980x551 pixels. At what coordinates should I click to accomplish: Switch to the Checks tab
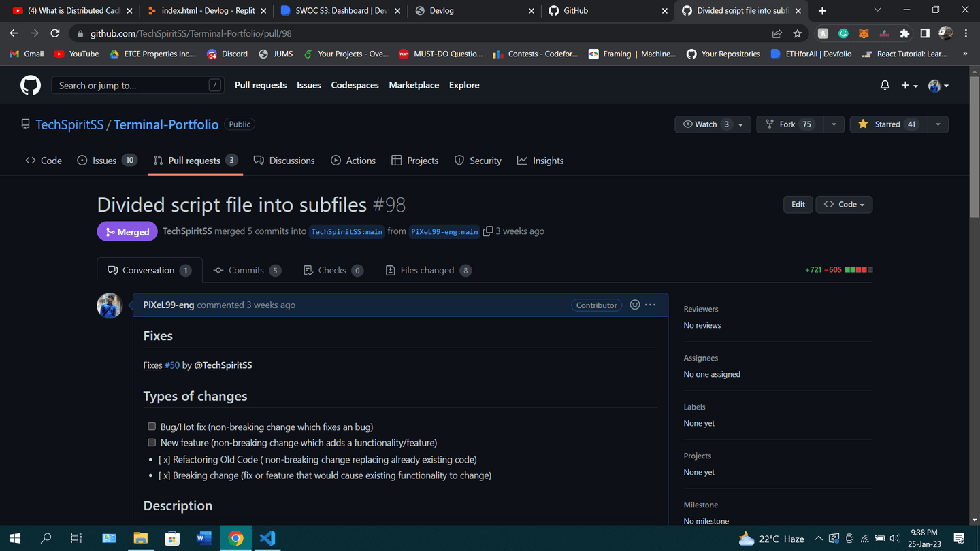coord(332,270)
